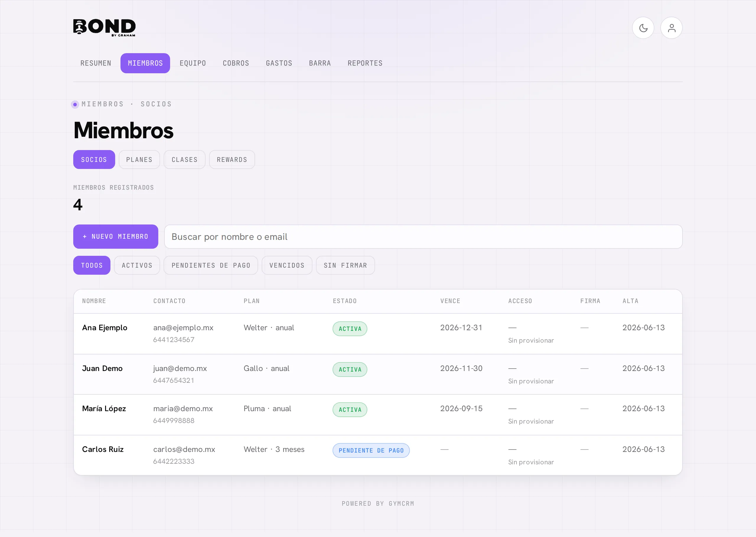
Task: Click the expiry date 2026-09-15
Action: click(x=461, y=409)
